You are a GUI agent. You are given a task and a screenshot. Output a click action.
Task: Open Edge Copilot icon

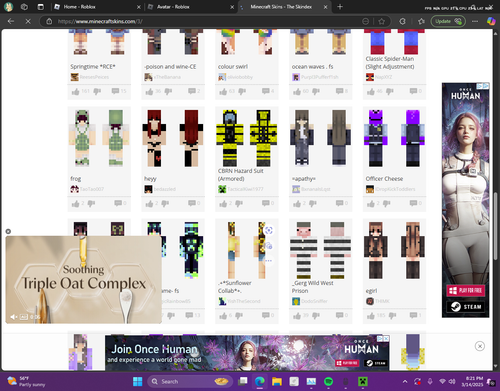coord(491,21)
